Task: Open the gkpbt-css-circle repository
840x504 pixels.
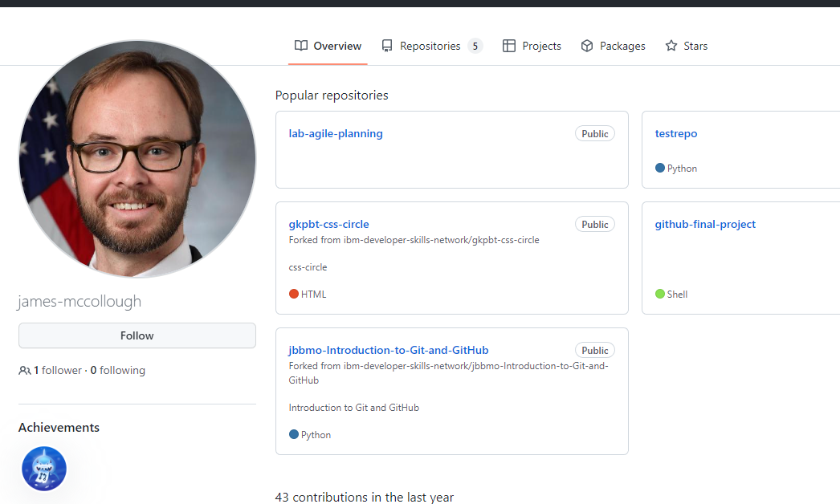Action: 329,224
